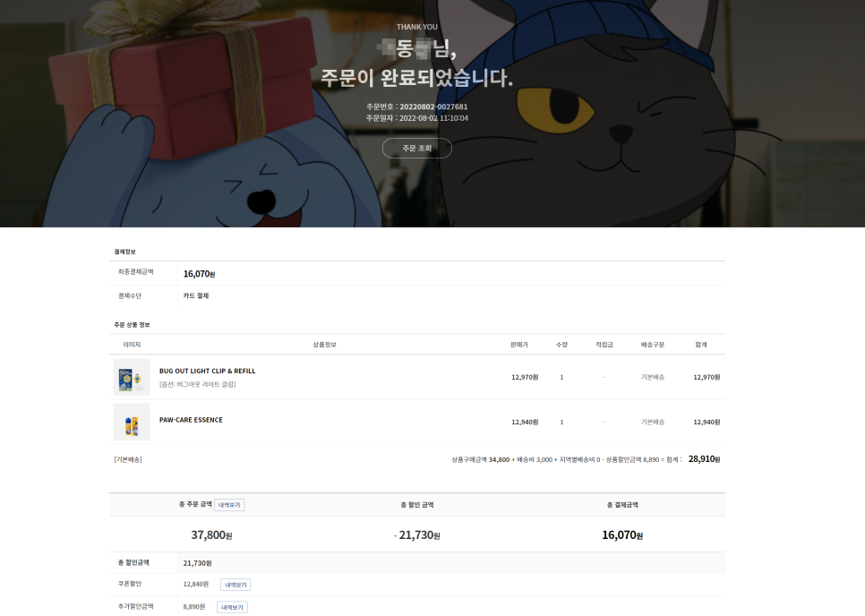Select the 최종결제금액 value 16,070원
This screenshot has height=616, width=865.
tap(199, 274)
